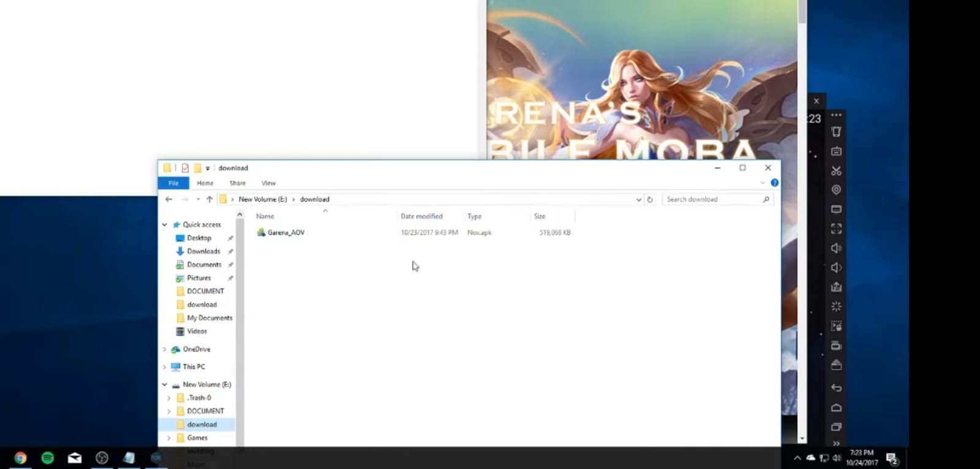Open My Documents folder in sidebar
The width and height of the screenshot is (980, 469).
[x=209, y=318]
